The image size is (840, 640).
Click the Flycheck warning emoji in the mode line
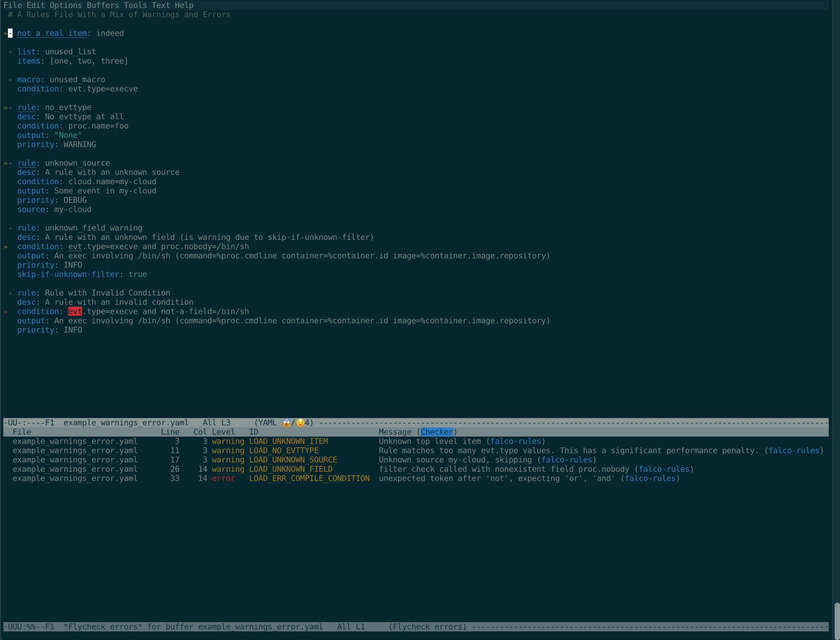point(300,423)
